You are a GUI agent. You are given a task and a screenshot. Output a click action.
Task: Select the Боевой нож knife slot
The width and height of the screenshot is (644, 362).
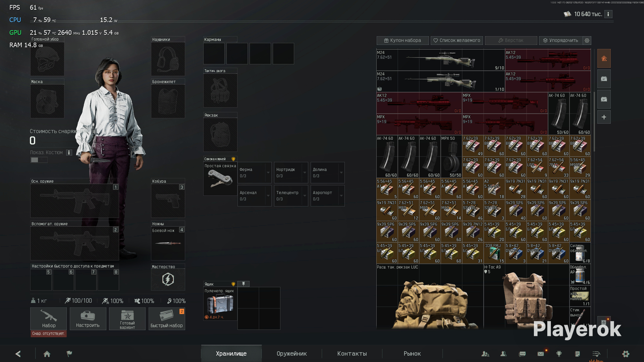click(168, 243)
